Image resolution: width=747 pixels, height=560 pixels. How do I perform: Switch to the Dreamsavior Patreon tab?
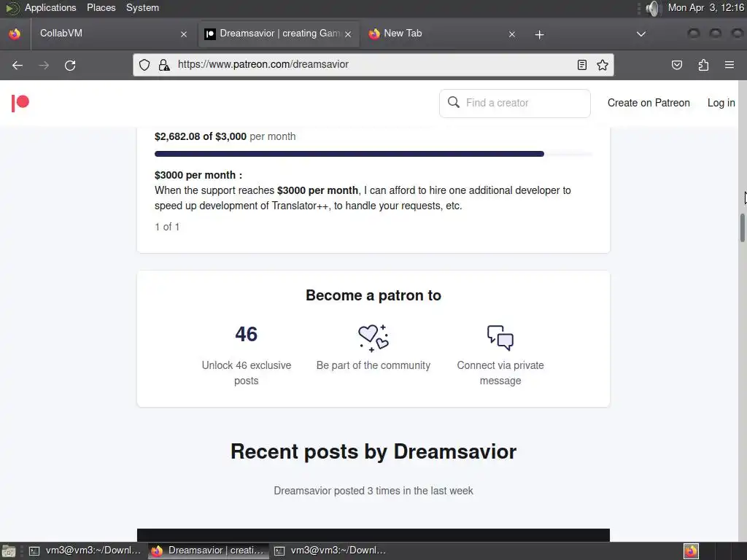coord(279,34)
